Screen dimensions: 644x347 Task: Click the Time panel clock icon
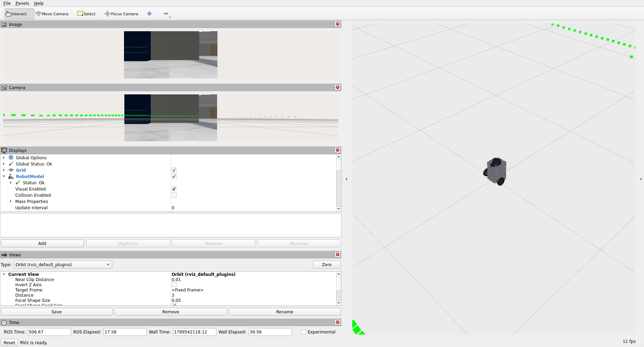[4, 322]
